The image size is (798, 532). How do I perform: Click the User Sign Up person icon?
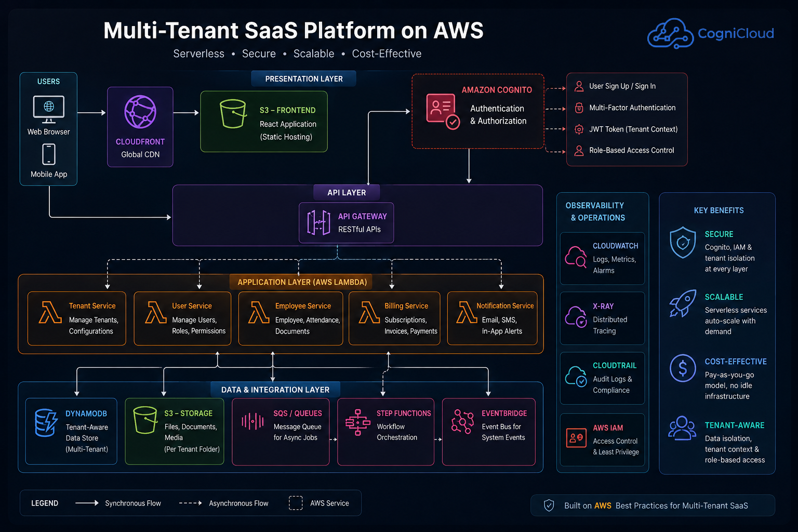[x=579, y=86]
